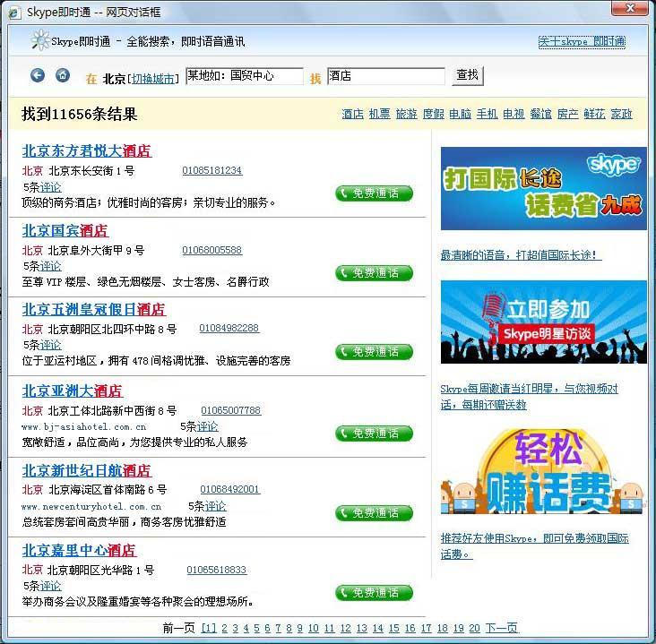The height and width of the screenshot is (644, 656).
Task: Click the Skype即时通 sun logo
Action: [40, 40]
